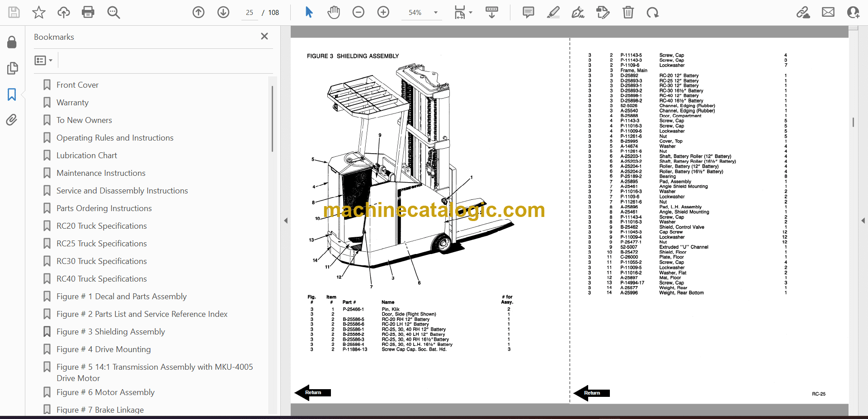Open the account profile icon
Image resolution: width=868 pixels, height=419 pixels.
coord(853,12)
